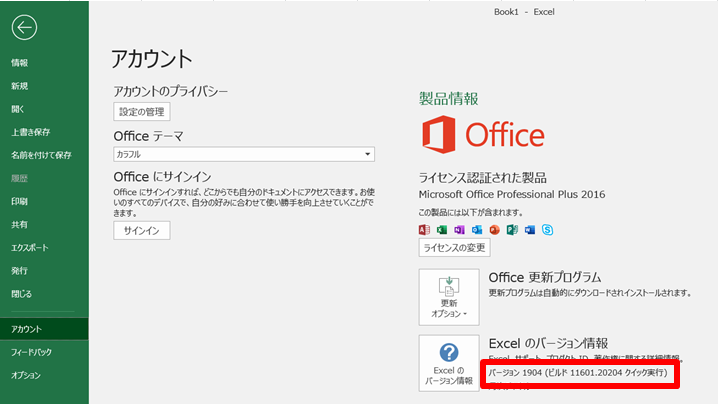This screenshot has width=718, height=404.
Task: Click the Skype for Business icon
Action: point(547,229)
